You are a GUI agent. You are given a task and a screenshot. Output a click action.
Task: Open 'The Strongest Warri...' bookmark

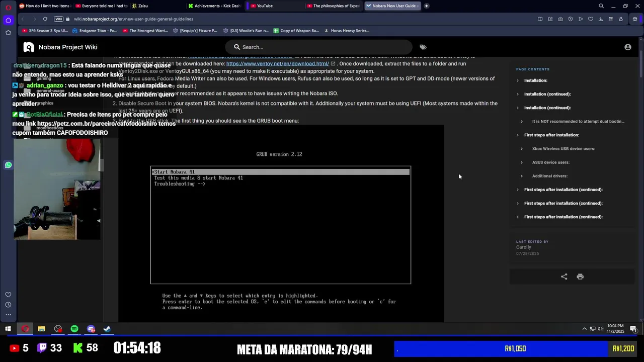pos(145,31)
